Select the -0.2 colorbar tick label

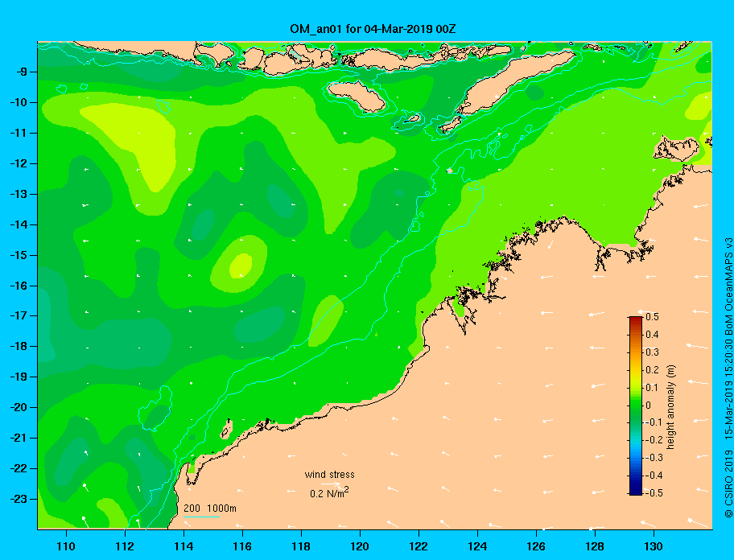click(654, 440)
